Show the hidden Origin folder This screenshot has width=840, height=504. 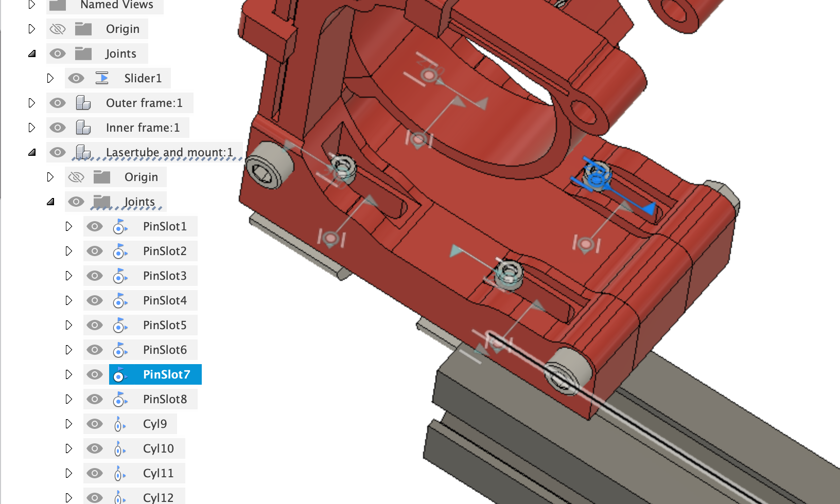(58, 29)
